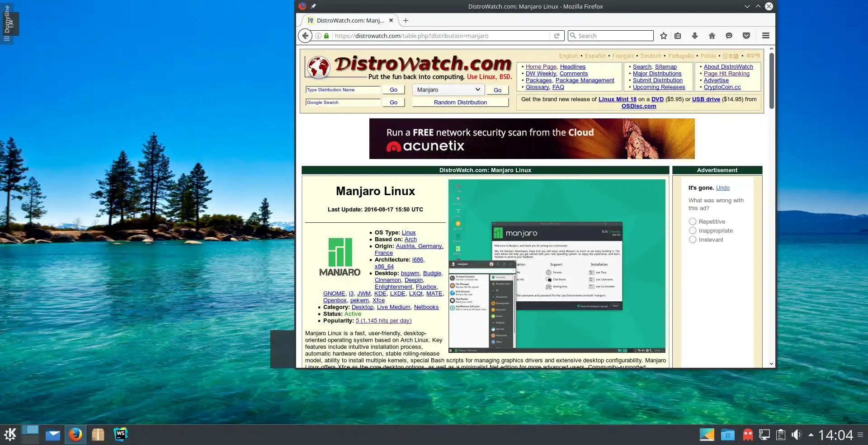
Task: Open the popularity 5 (1,145 hits per day) link
Action: pos(383,321)
